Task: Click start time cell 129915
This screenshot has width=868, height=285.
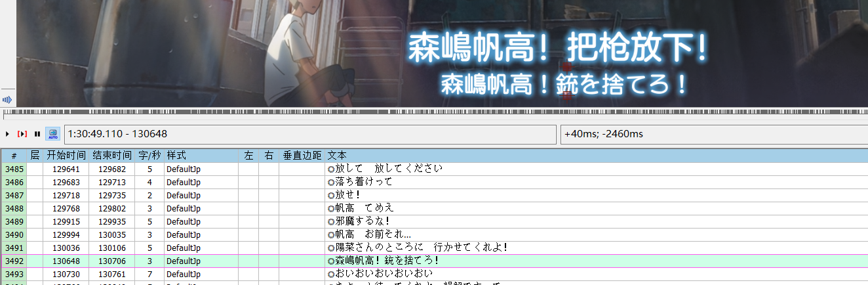Action: (66, 221)
